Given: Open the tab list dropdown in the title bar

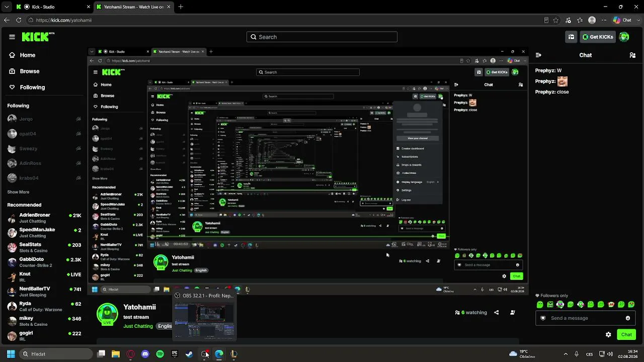Looking at the screenshot, I should tap(7, 7).
